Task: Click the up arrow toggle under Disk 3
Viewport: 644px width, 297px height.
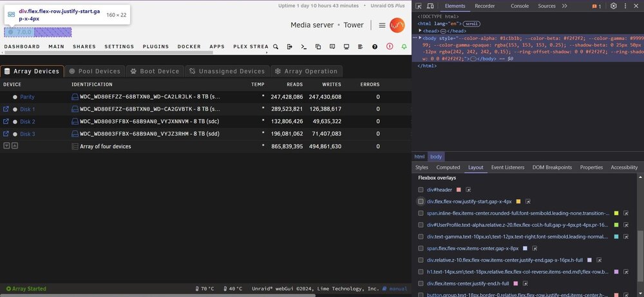Action: click(14, 146)
